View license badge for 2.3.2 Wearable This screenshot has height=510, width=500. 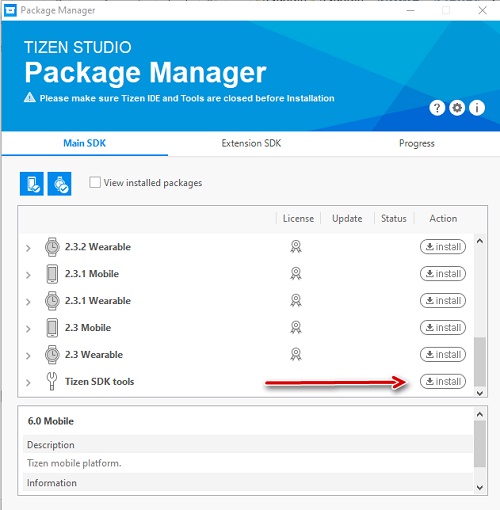(296, 247)
